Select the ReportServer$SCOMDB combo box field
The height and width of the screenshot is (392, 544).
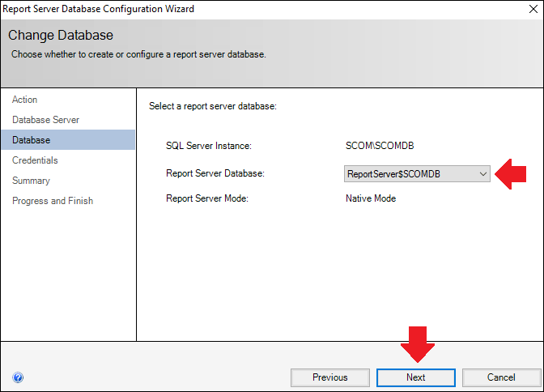coord(417,173)
